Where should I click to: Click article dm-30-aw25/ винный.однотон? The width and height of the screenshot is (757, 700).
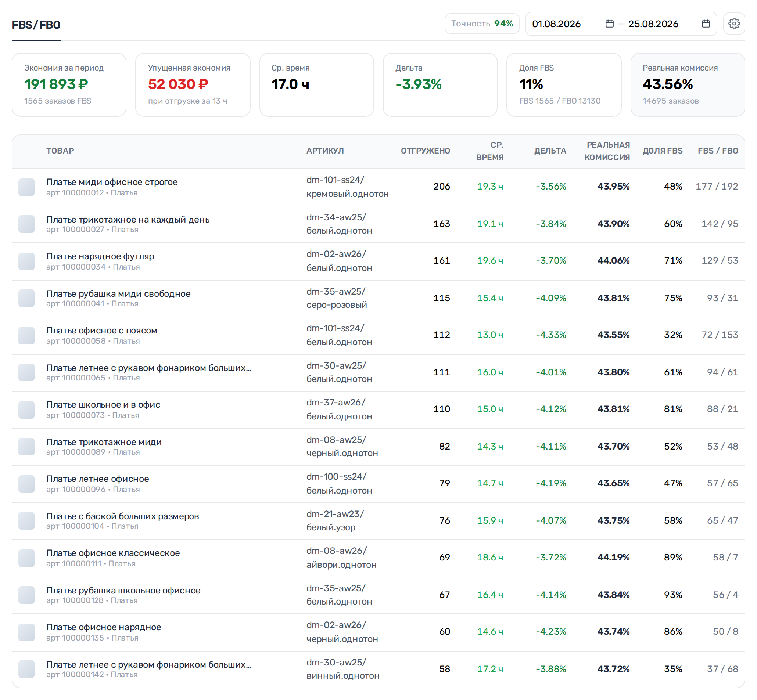tap(343, 669)
